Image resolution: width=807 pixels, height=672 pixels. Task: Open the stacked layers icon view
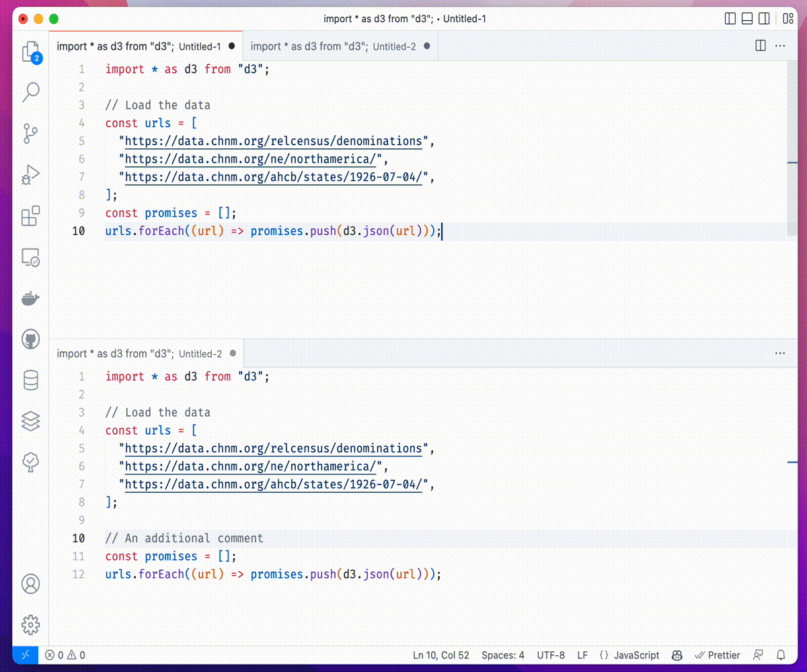coord(30,421)
